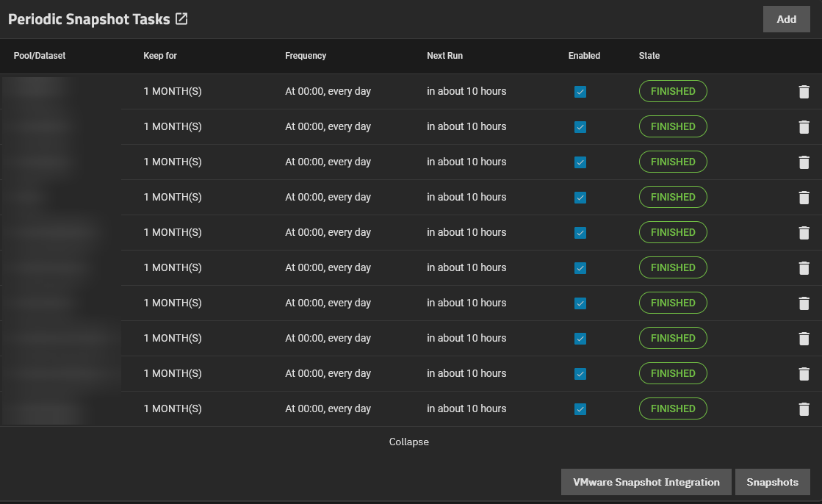The image size is (822, 504).
Task: Click trash icon in second task row
Action: click(804, 127)
